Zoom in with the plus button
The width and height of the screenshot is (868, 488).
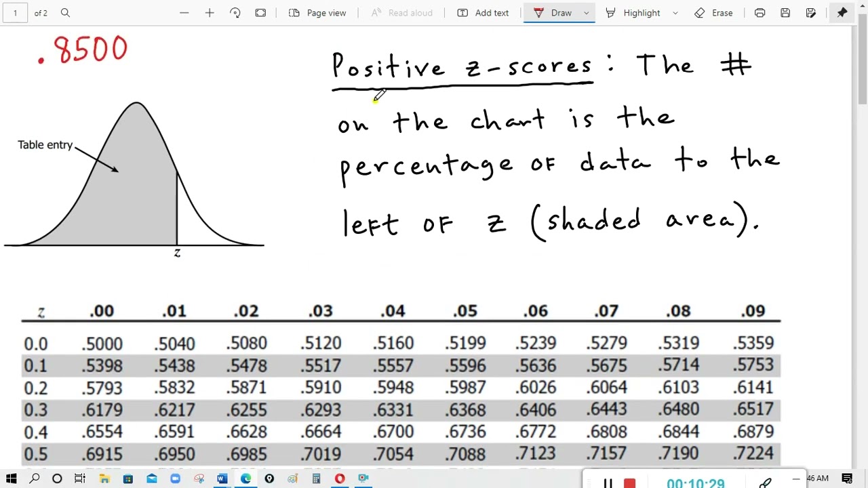(210, 13)
